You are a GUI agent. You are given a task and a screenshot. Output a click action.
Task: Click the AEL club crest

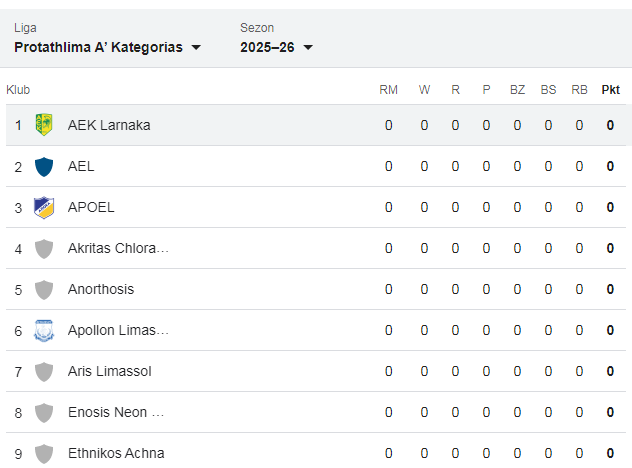44,166
